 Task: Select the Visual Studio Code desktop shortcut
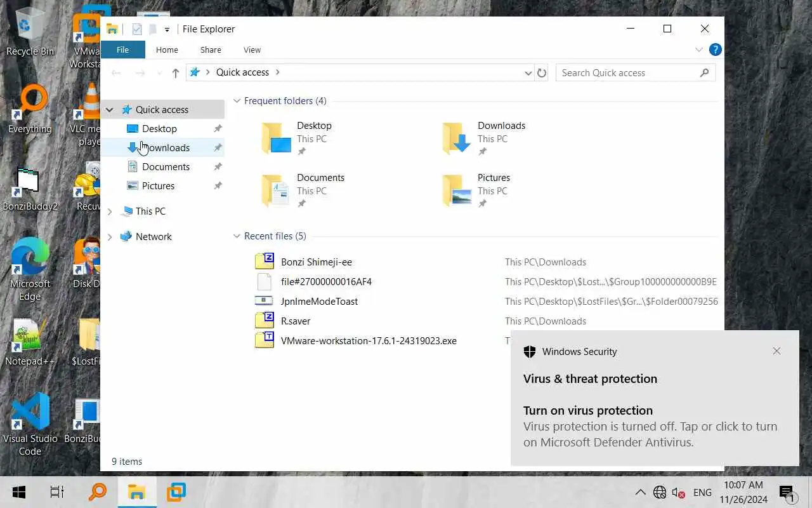pos(30,424)
